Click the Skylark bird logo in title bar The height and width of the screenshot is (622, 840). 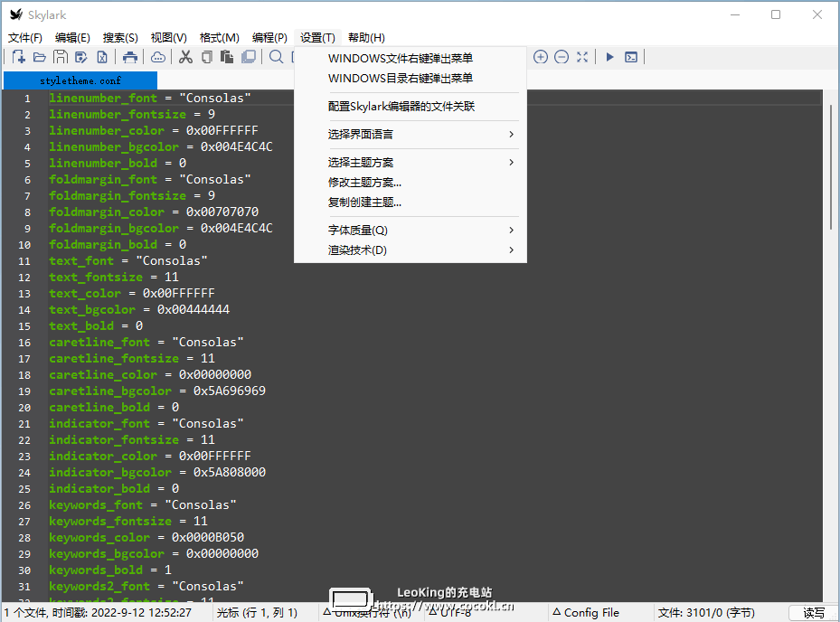pyautogui.click(x=16, y=14)
